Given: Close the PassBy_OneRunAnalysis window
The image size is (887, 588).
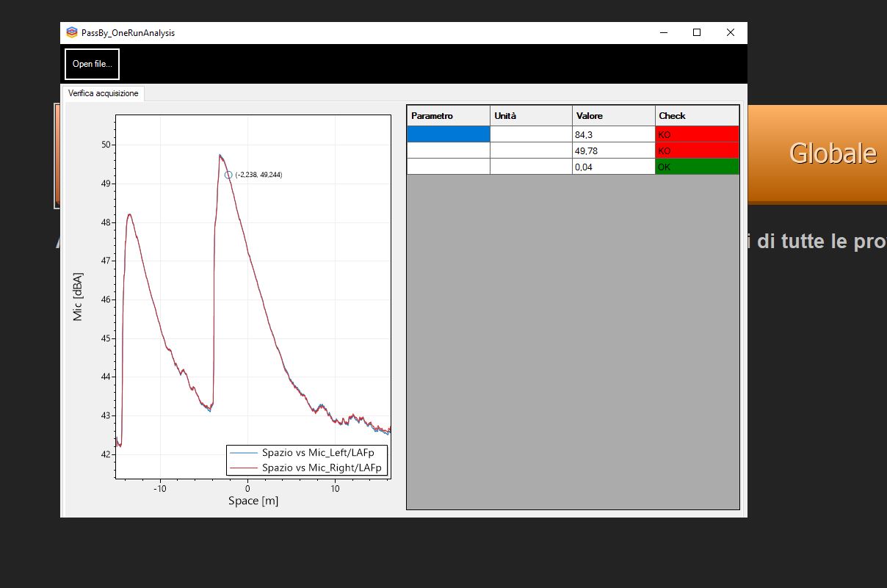Looking at the screenshot, I should click(730, 32).
